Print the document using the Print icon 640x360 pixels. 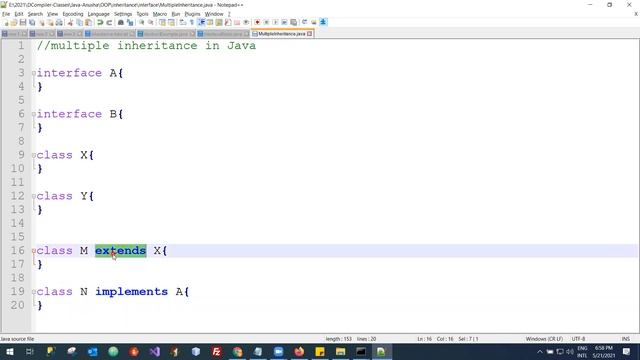pos(59,22)
